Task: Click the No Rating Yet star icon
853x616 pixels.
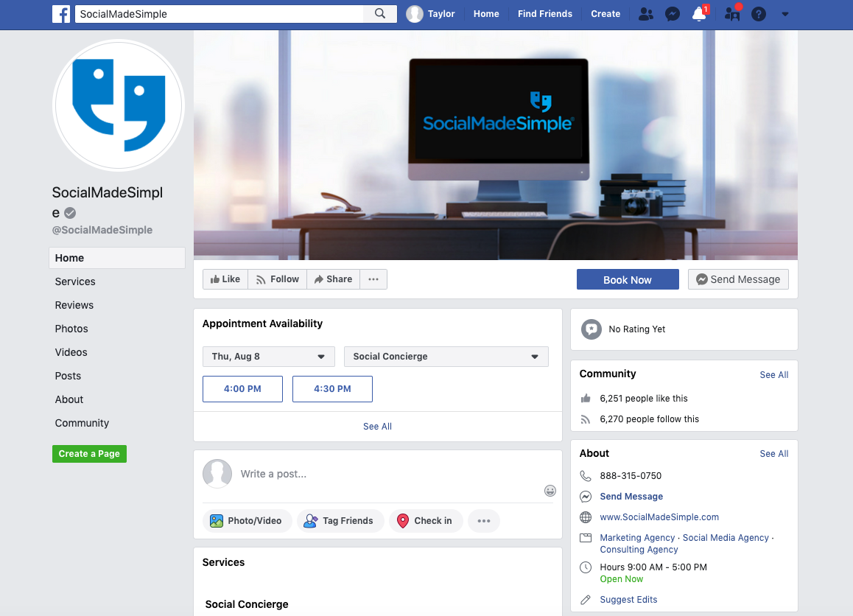Action: click(592, 329)
